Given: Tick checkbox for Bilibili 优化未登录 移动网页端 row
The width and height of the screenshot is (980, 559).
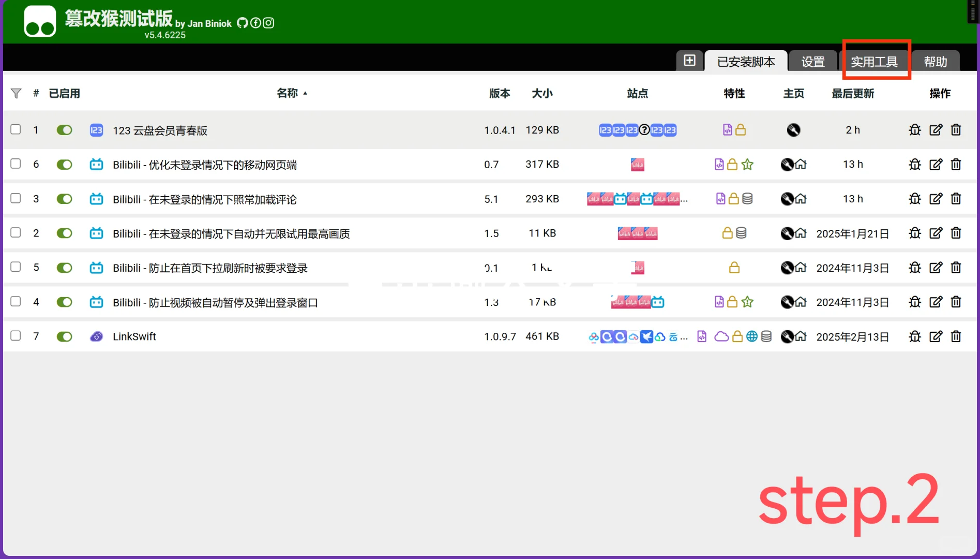Looking at the screenshot, I should 16,164.
